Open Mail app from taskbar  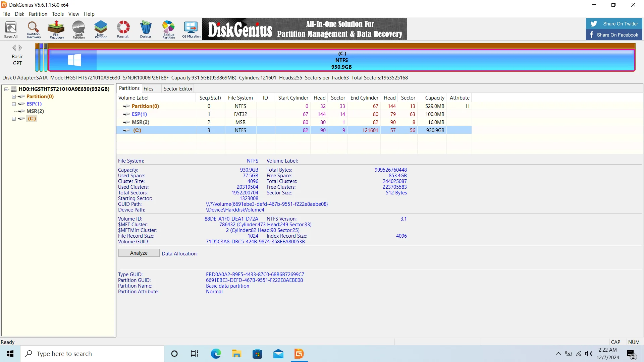pyautogui.click(x=278, y=354)
